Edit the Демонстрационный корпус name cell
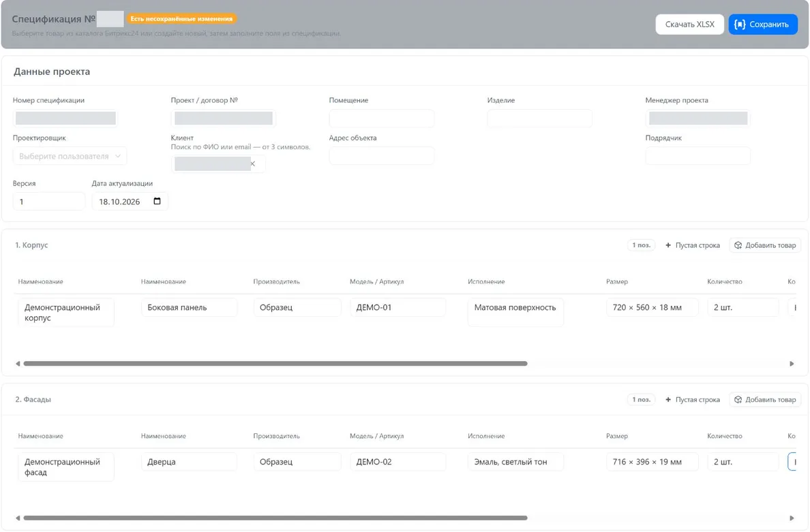 [66, 312]
